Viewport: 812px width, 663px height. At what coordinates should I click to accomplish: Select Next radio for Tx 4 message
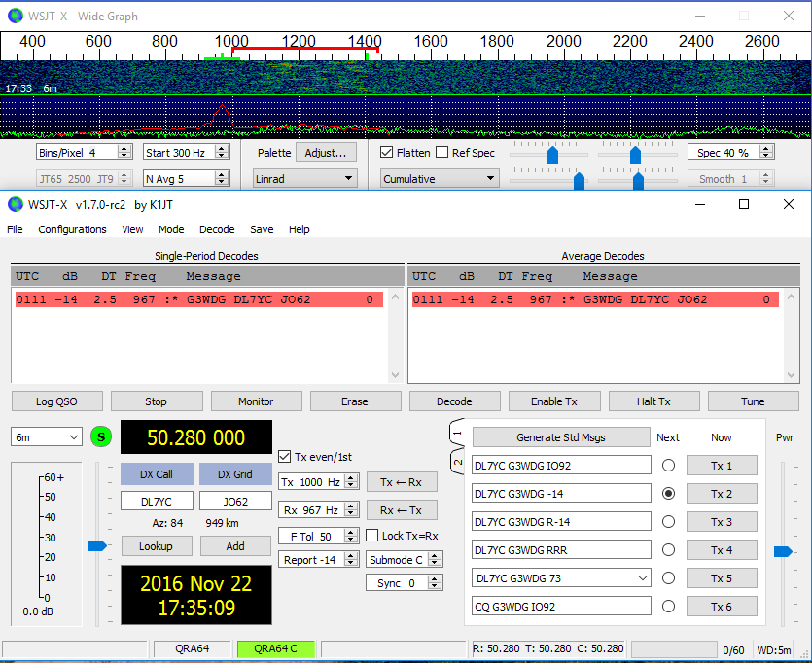(x=668, y=549)
